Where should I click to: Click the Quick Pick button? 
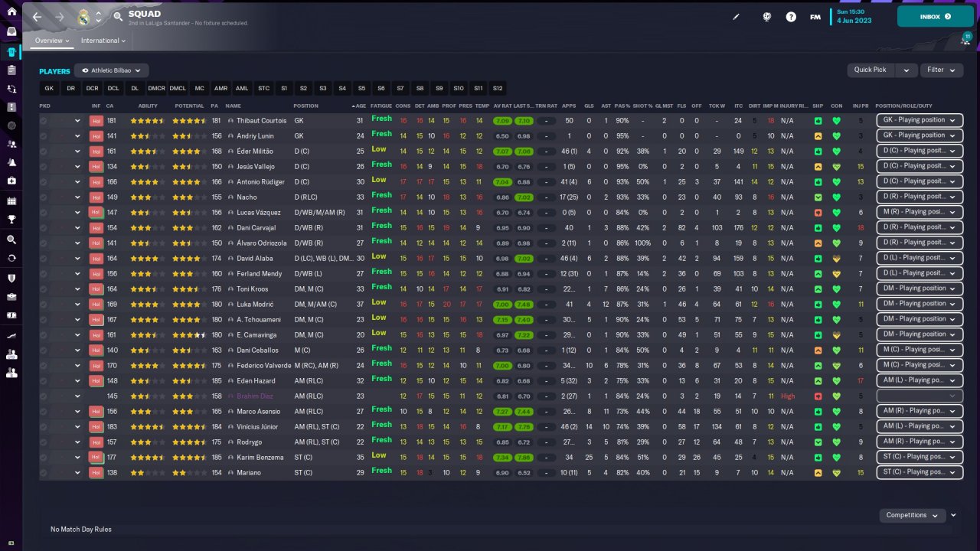click(x=871, y=70)
